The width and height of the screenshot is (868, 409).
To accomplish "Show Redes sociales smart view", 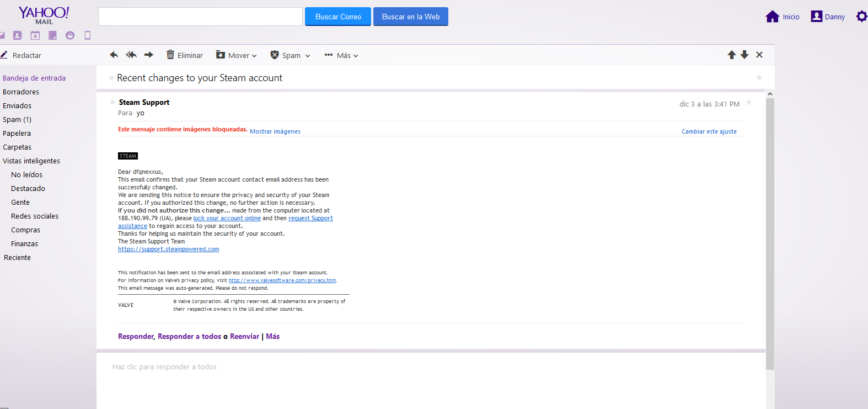I will 35,216.
